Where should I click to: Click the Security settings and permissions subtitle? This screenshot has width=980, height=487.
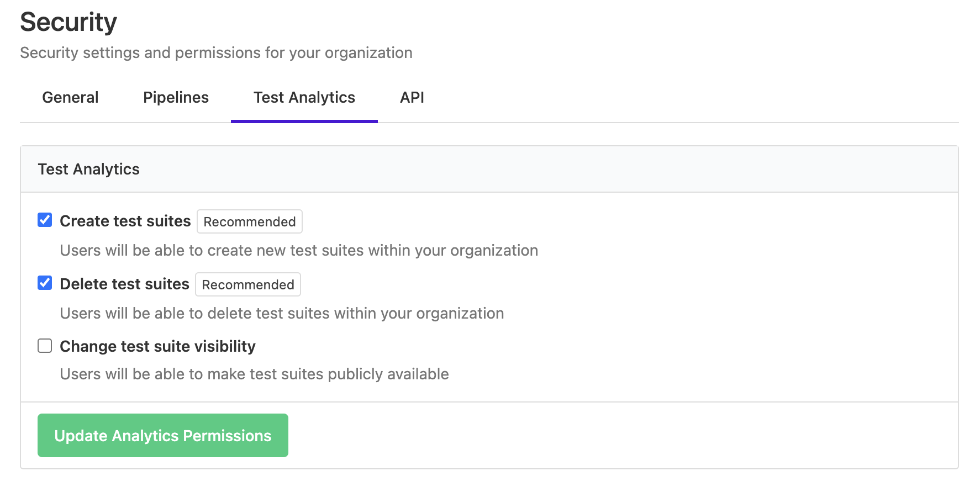216,53
